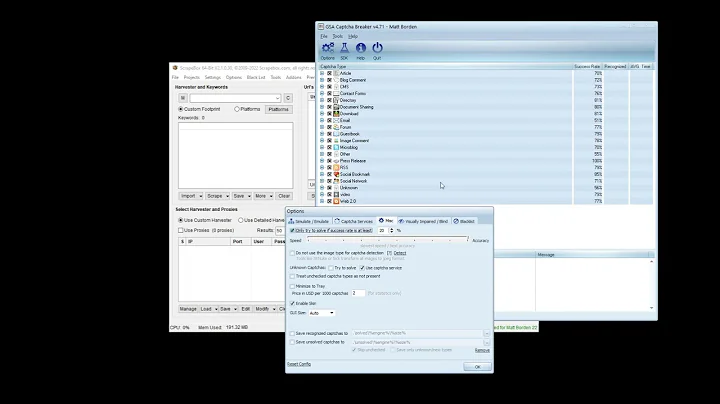The height and width of the screenshot is (404, 720).
Task: Click the ScrapeBox C button beside footprint field
Action: pyautogui.click(x=288, y=98)
